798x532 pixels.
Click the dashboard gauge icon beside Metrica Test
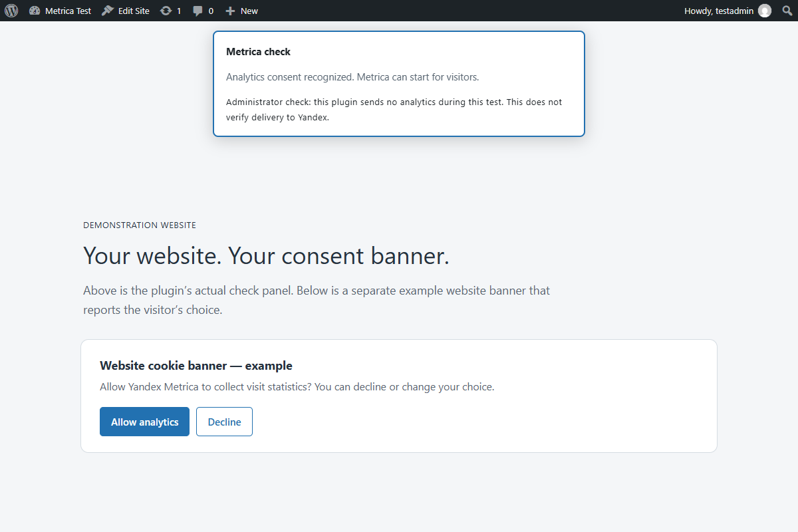tap(35, 11)
